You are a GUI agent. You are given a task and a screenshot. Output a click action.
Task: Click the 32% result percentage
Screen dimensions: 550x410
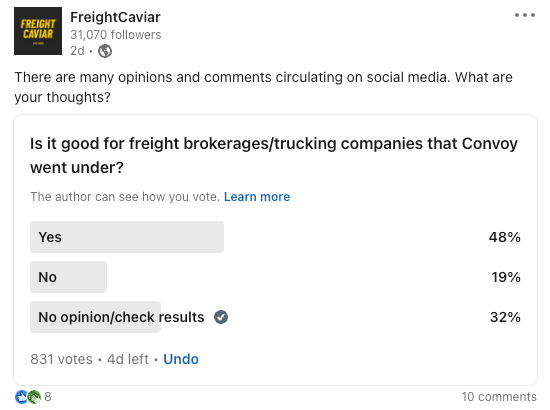coord(505,317)
